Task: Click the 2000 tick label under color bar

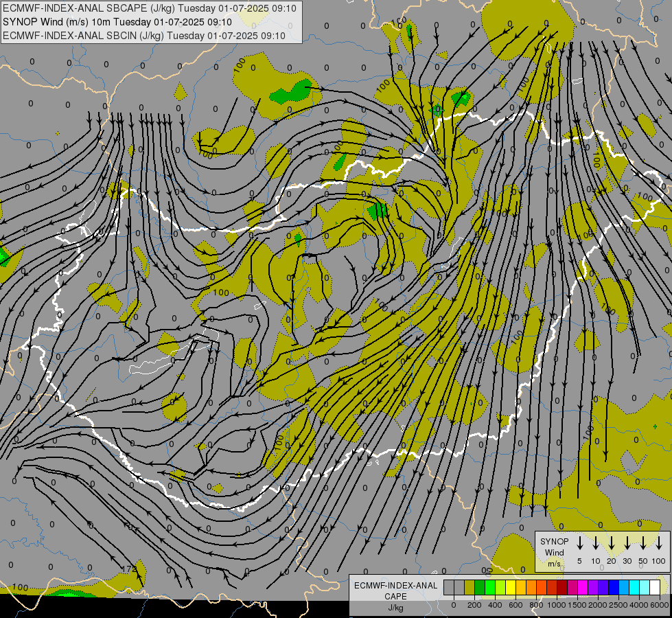Action: pos(597,605)
